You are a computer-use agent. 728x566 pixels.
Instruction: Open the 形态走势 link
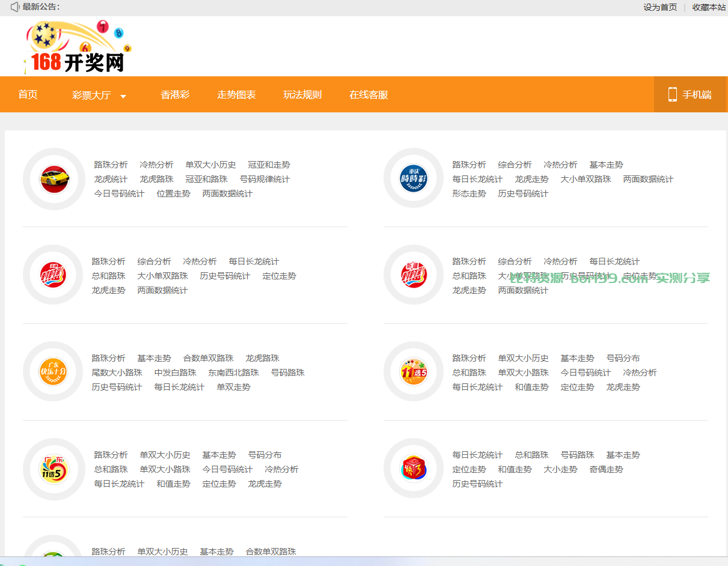coord(469,193)
